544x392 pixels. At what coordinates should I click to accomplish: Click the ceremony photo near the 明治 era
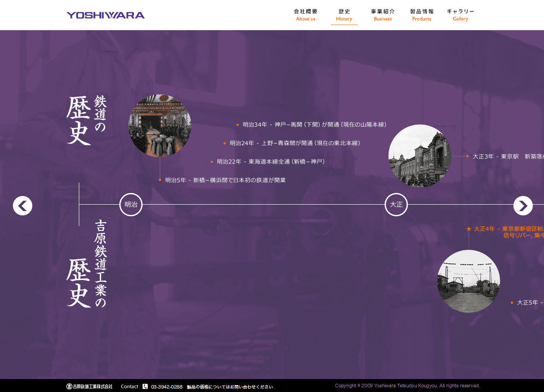tap(159, 126)
